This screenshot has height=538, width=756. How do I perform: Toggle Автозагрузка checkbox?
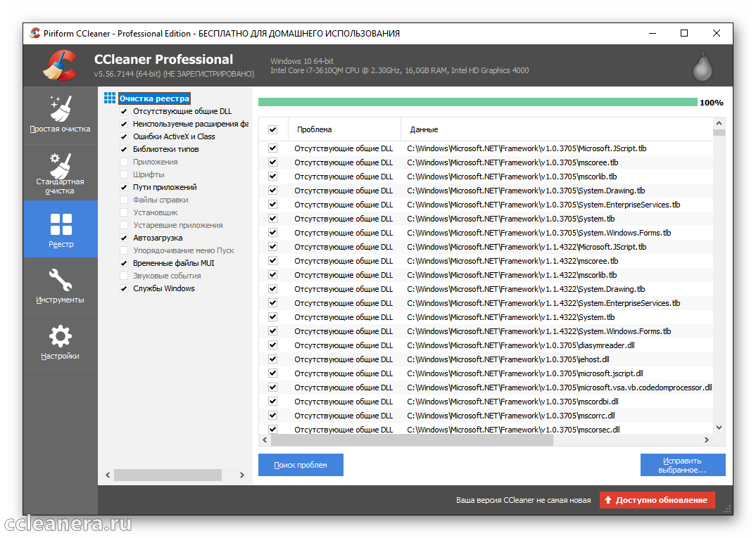(x=124, y=238)
